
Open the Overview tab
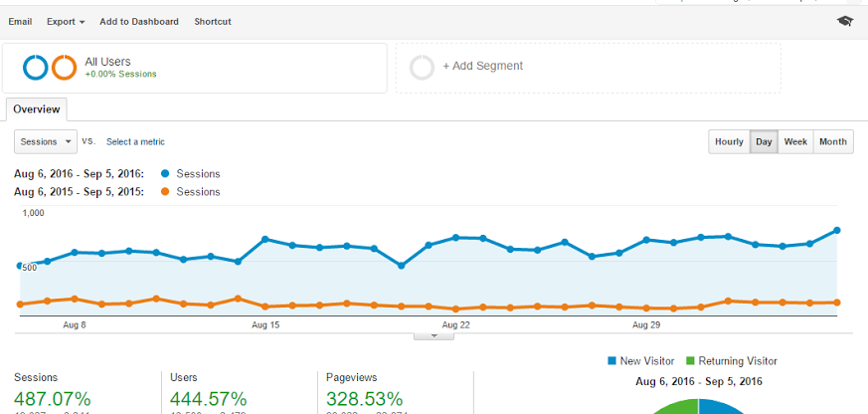coord(37,109)
